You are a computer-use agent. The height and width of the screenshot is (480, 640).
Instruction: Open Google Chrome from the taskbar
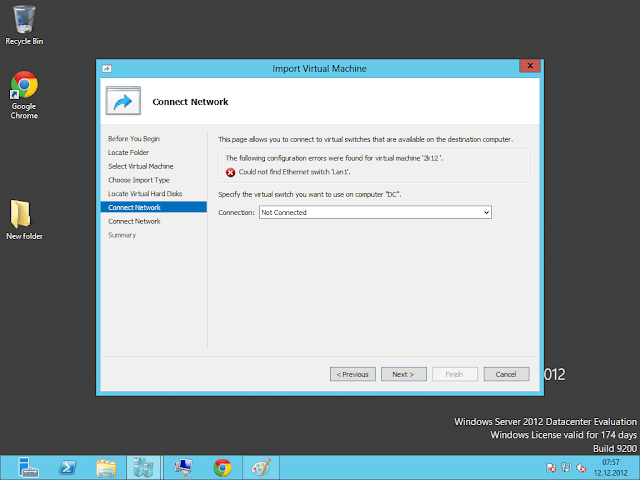pyautogui.click(x=222, y=467)
